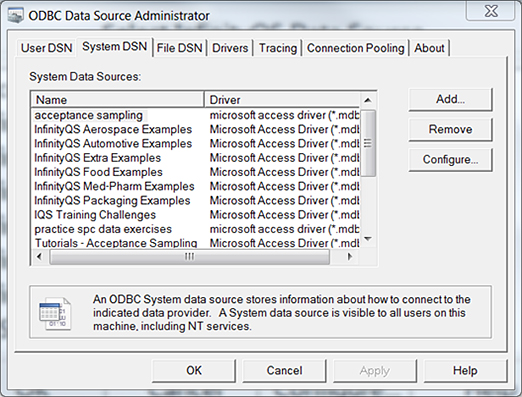This screenshot has height=397, width=522.
Task: Select 'practice spc data exercises' data source
Action: tap(103, 229)
